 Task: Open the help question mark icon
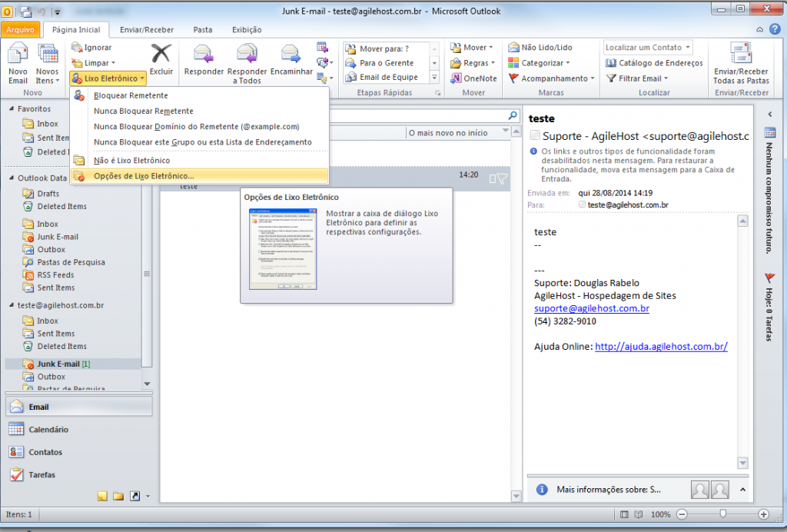[x=775, y=30]
